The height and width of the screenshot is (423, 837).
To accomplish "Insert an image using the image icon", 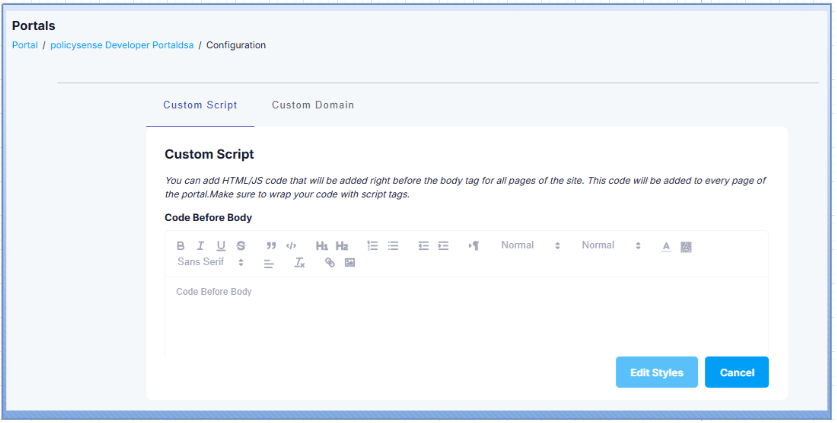I will (x=350, y=263).
